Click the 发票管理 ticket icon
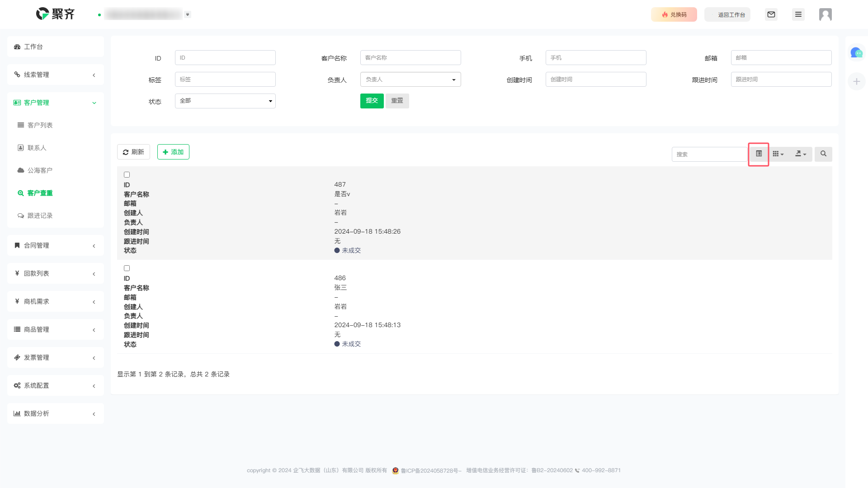This screenshot has height=488, width=868. click(17, 357)
